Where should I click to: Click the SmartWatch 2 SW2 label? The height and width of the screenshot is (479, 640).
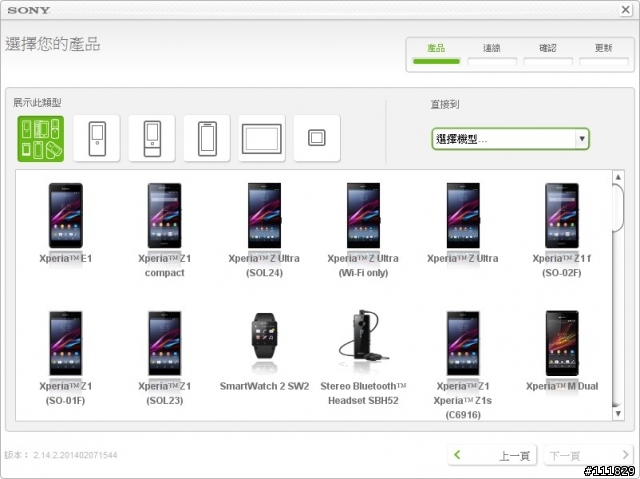click(x=264, y=386)
